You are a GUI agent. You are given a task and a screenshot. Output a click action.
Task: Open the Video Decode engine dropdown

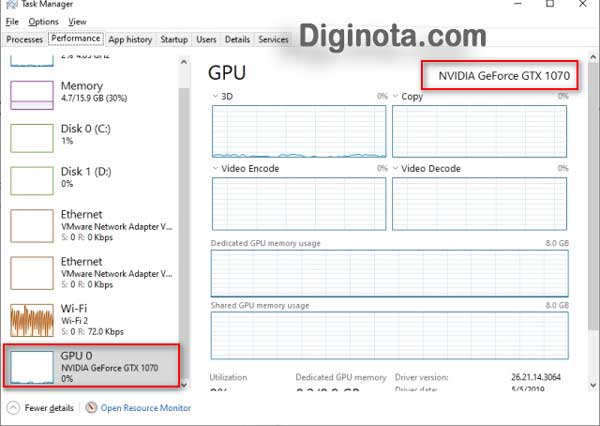(395, 168)
